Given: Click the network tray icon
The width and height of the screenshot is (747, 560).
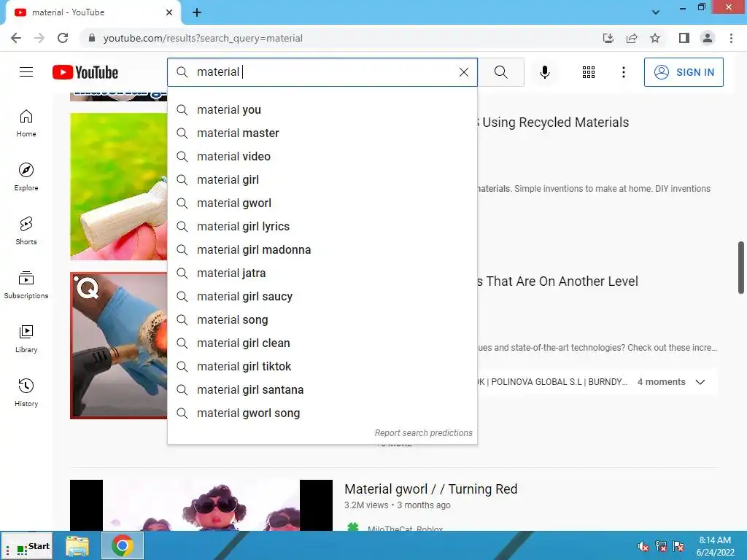Looking at the screenshot, I should 661,546.
